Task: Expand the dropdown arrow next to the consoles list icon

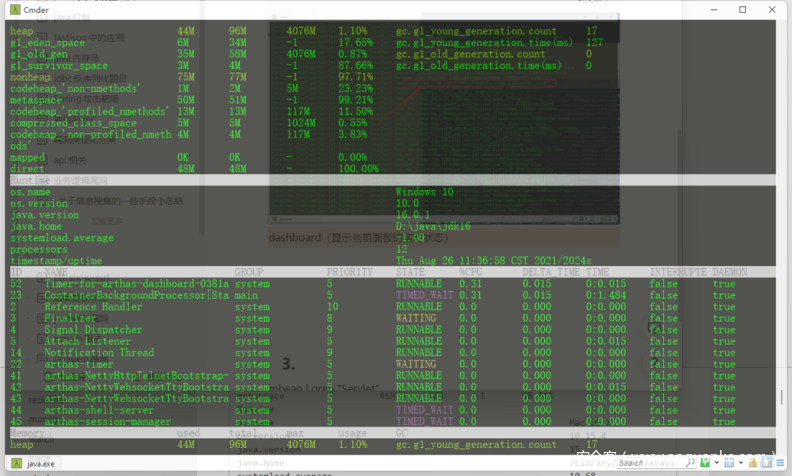Action: tap(740, 462)
